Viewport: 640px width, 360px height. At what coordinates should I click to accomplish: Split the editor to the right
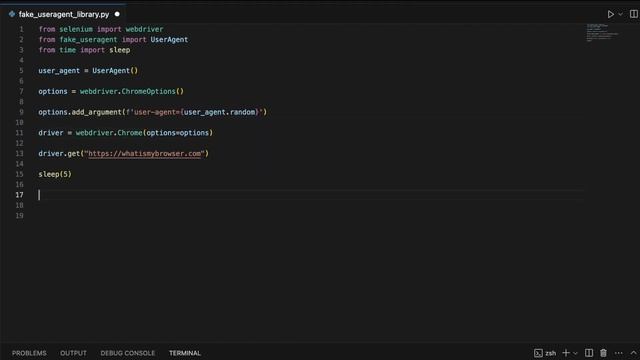634,14
